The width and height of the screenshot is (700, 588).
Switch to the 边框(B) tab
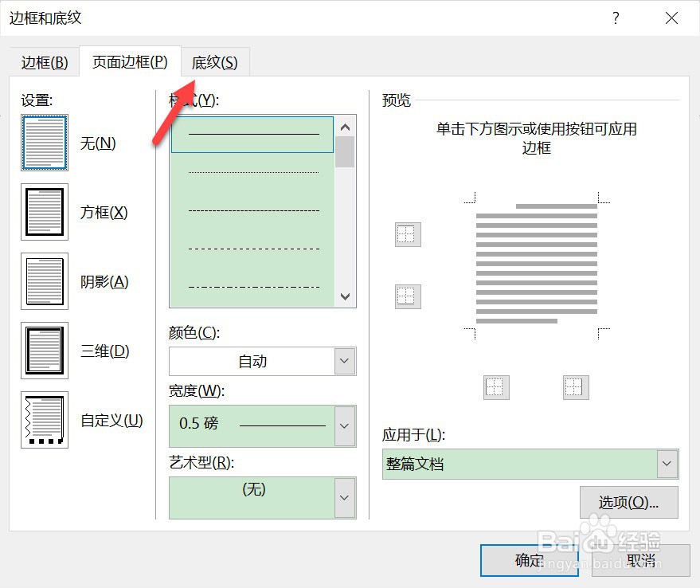coord(44,62)
